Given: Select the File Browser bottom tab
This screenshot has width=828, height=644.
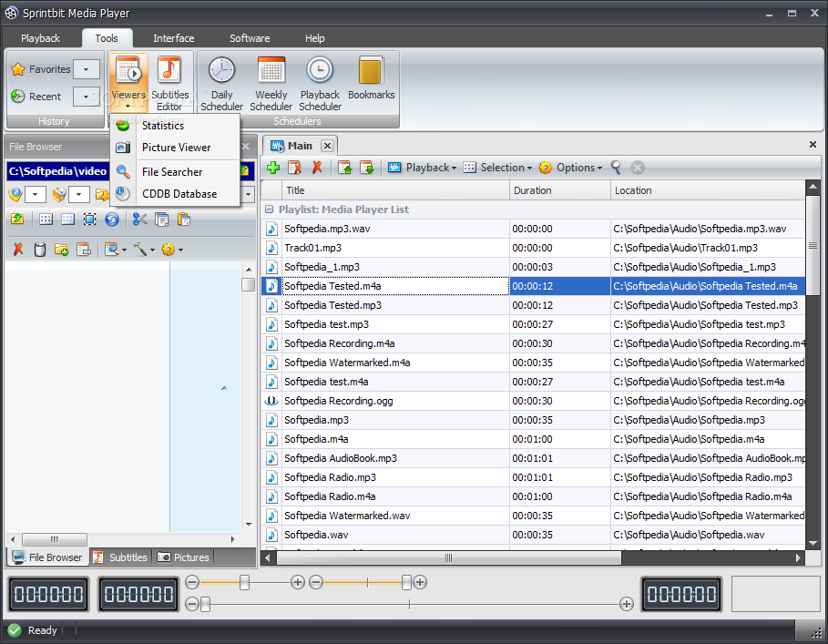Looking at the screenshot, I should click(47, 557).
